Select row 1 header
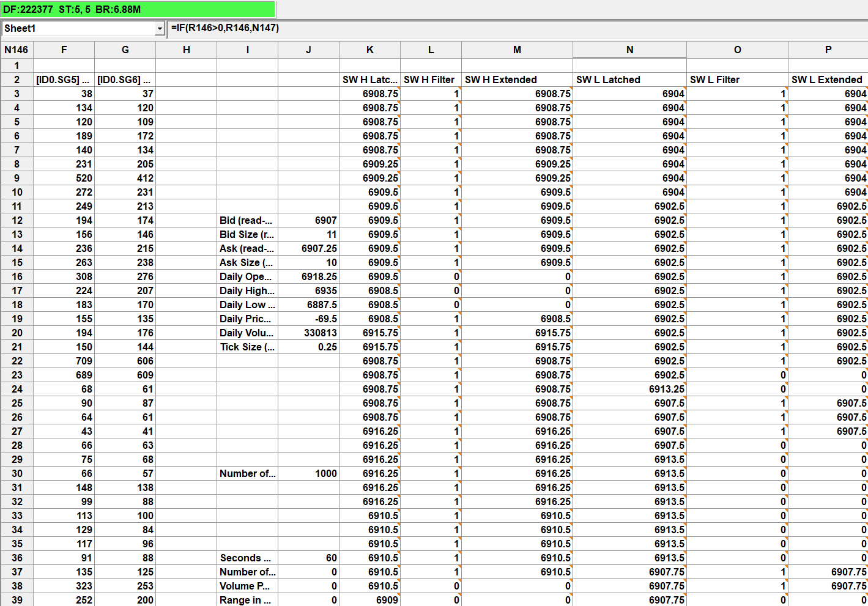868x606 pixels. pyautogui.click(x=17, y=65)
